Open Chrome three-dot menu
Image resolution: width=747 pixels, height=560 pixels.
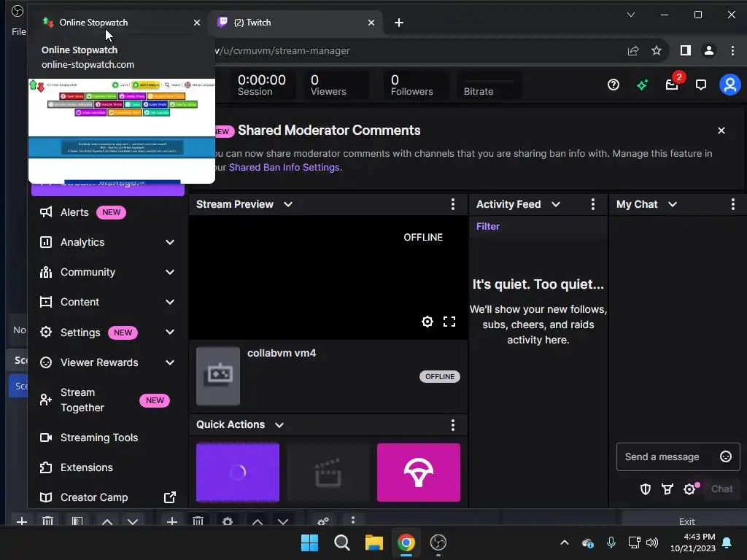732,50
